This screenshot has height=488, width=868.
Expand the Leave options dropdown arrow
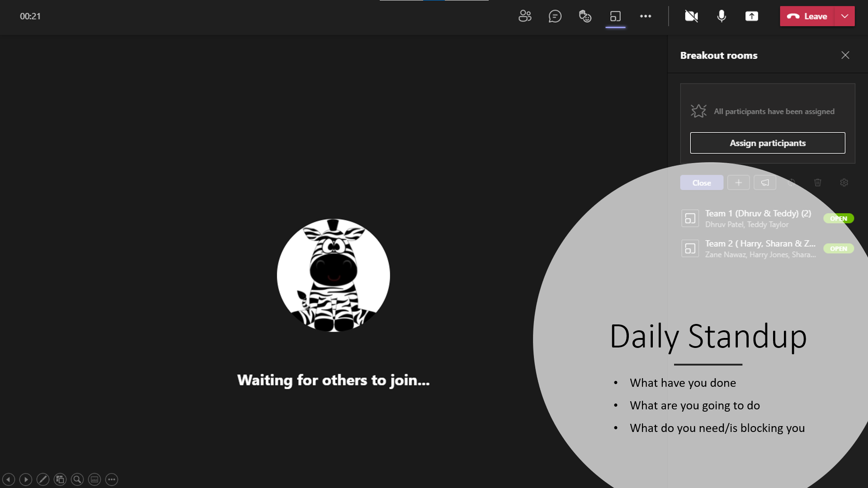[x=844, y=16]
